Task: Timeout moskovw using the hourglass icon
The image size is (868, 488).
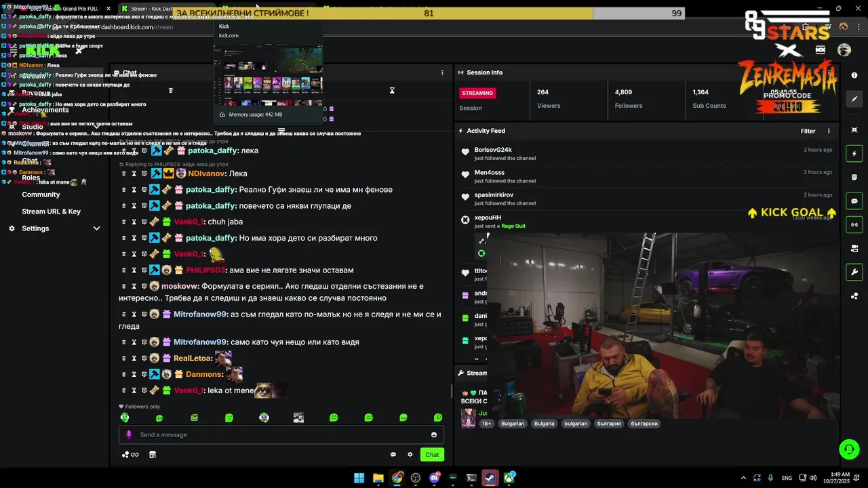Action: point(134,287)
